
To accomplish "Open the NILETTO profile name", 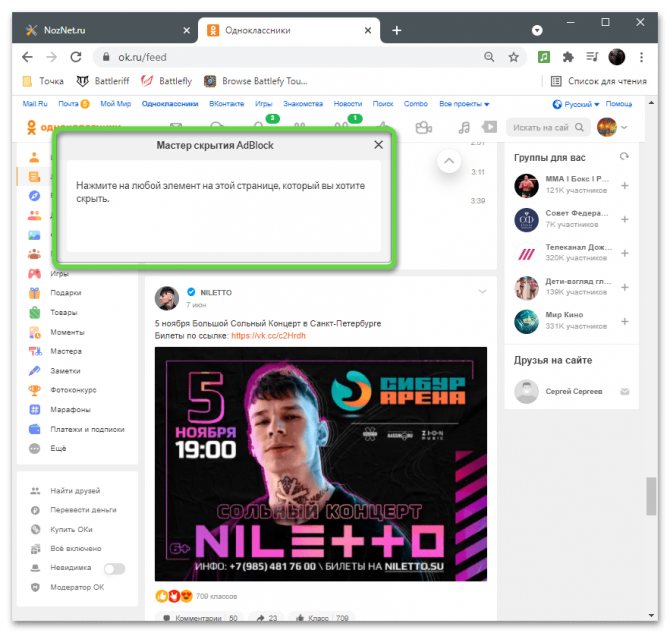I will 216,292.
